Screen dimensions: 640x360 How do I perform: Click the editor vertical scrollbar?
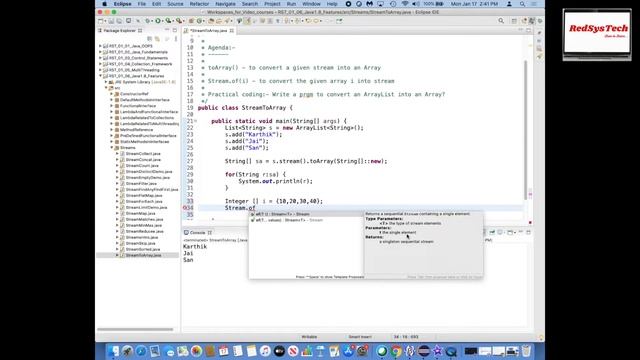pos(525,130)
